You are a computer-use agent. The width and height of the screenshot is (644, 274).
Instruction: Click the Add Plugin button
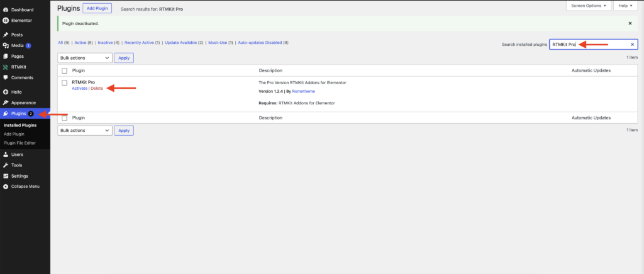click(x=97, y=8)
